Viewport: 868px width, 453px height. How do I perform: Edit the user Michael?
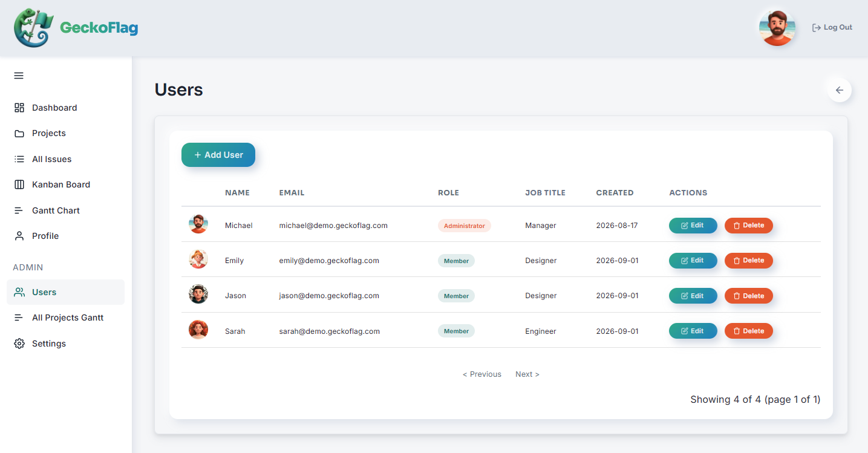(693, 226)
